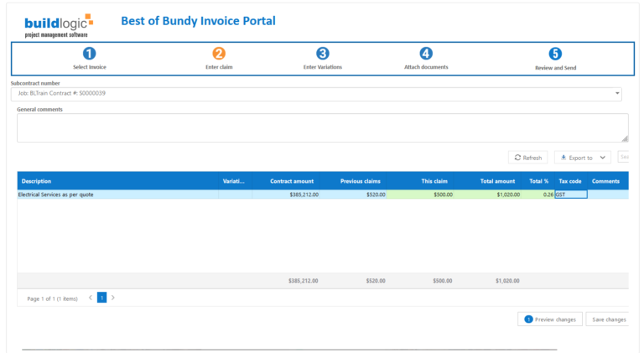Click Save changes button
This screenshot has width=644, height=353.
(609, 319)
